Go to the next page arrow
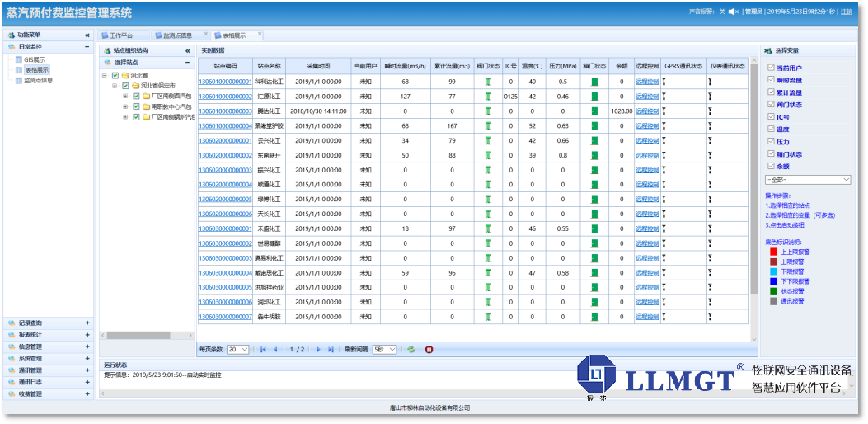This screenshot has width=868, height=424. click(x=319, y=350)
